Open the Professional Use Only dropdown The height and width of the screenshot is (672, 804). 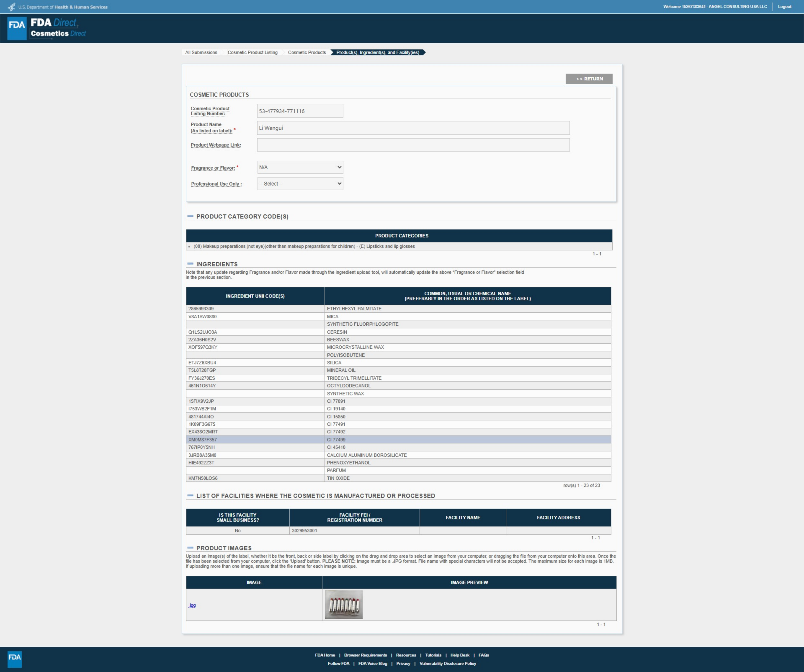300,184
